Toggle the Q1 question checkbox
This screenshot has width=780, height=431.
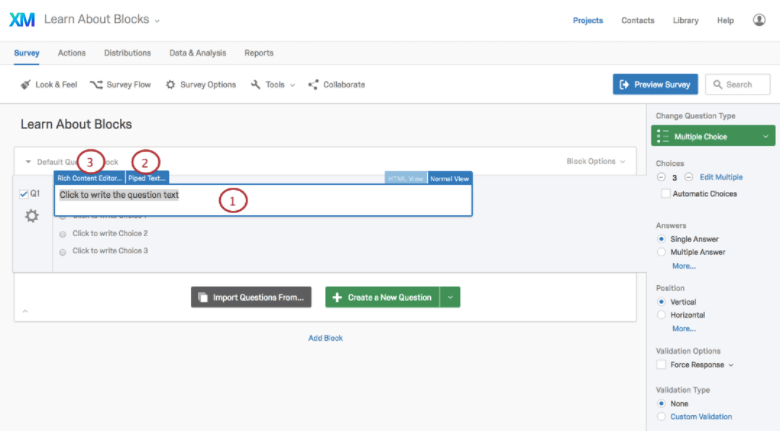click(x=23, y=194)
